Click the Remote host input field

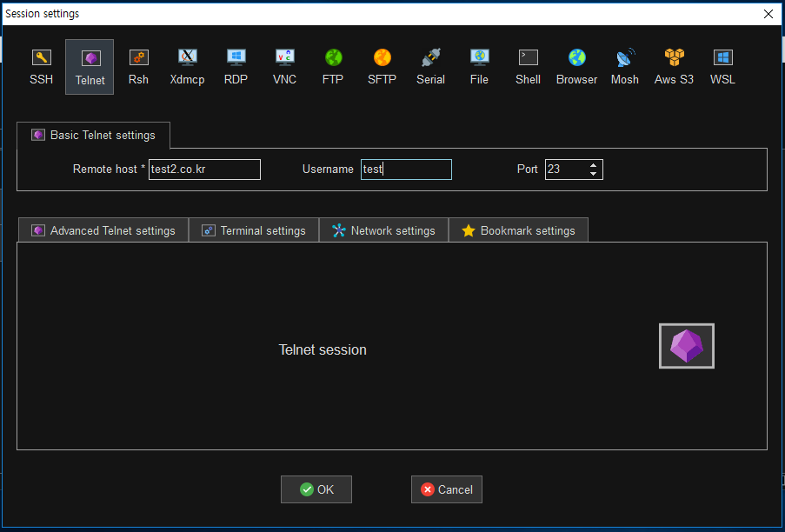[204, 170]
